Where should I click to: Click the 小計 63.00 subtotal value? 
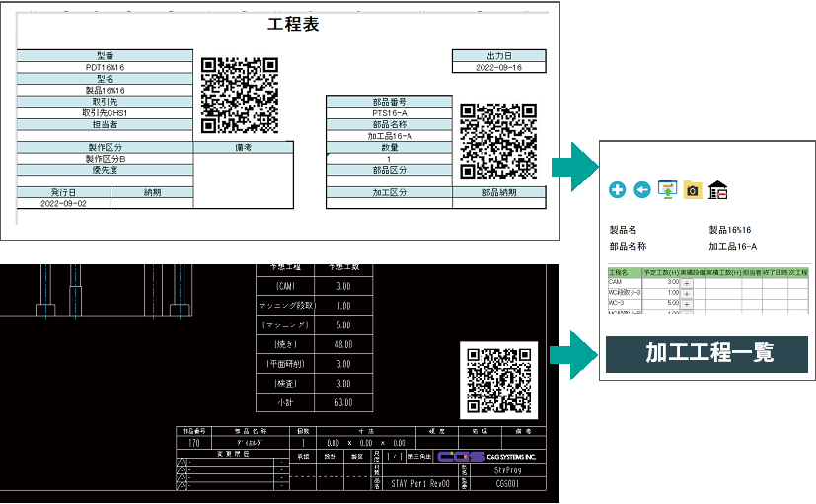click(x=343, y=402)
